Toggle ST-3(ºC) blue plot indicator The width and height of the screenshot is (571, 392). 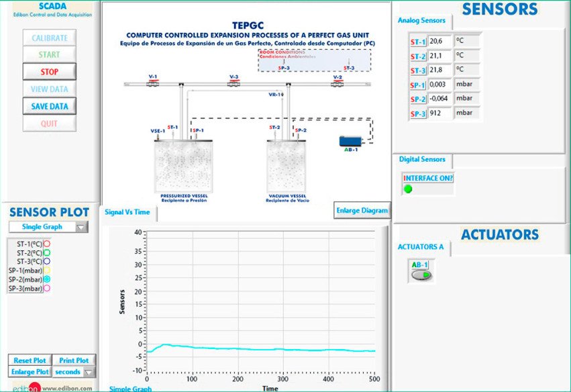pos(47,261)
